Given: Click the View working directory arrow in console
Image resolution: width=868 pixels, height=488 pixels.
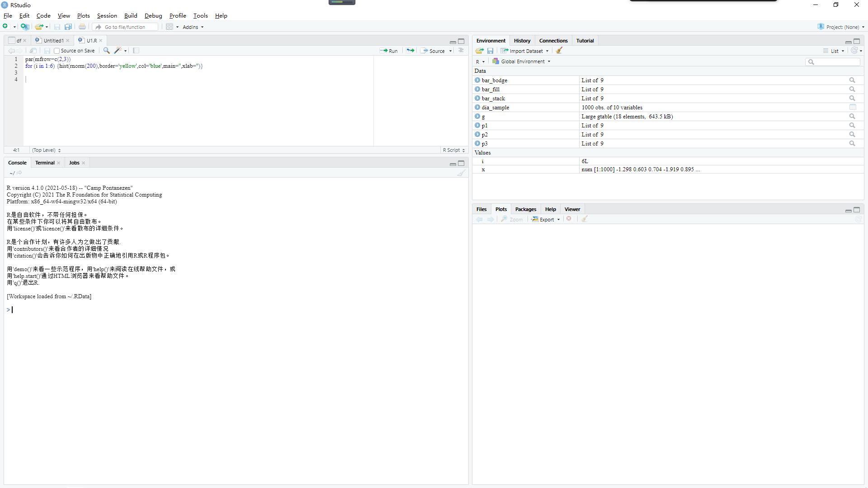Looking at the screenshot, I should click(x=19, y=173).
